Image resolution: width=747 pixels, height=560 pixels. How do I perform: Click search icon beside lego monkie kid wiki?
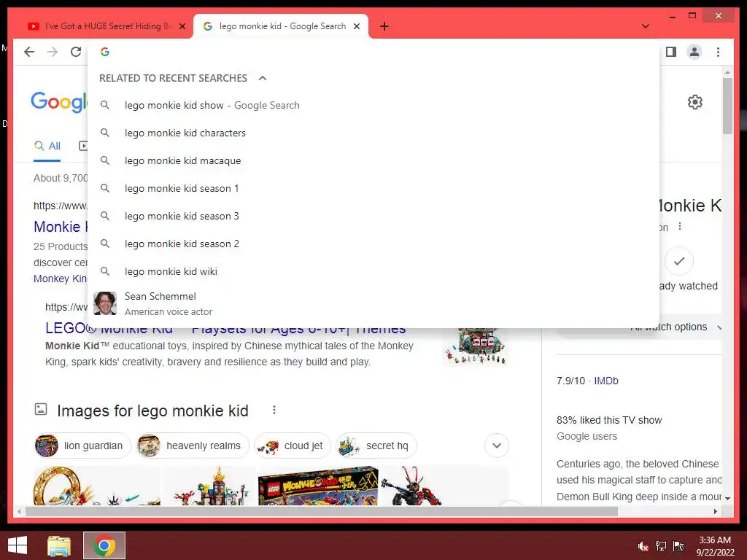tap(105, 271)
